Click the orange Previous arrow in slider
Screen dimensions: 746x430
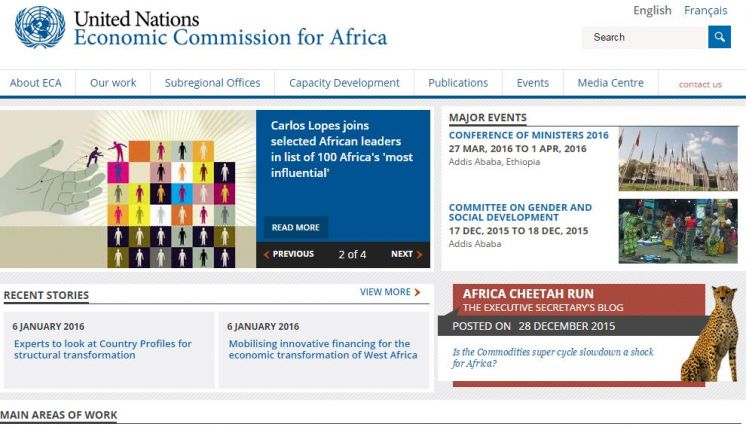(266, 254)
